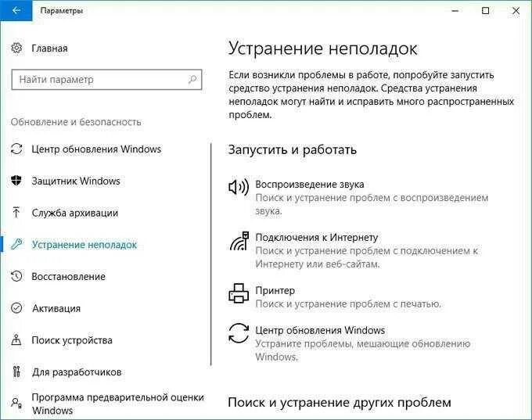
Task: Open Программа предварительной оценки Windows
Action: point(117,404)
